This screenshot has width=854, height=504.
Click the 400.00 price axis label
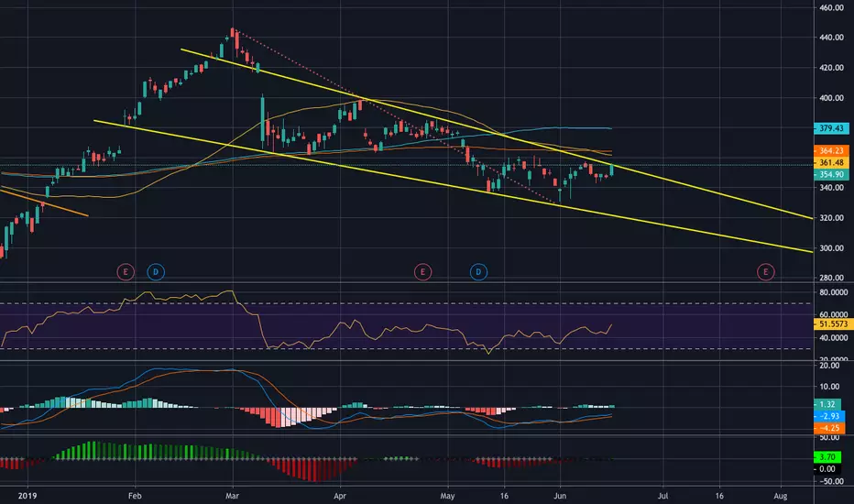(x=832, y=98)
